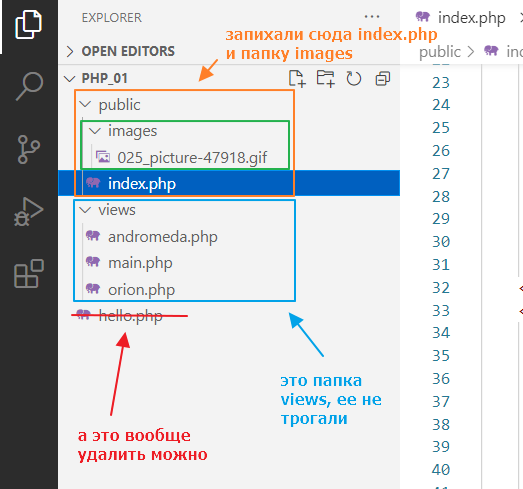Open the Run and Debug icon
The height and width of the screenshot is (489, 523).
28,212
